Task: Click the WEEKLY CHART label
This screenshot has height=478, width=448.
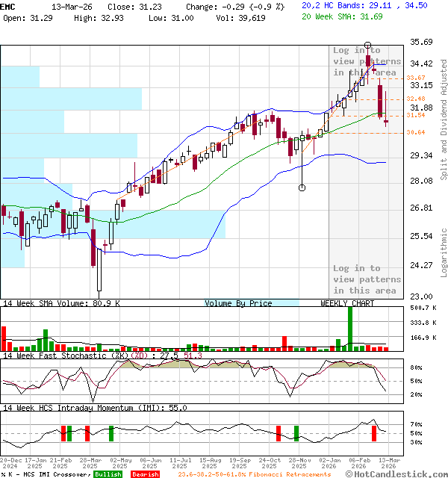Action: click(x=348, y=303)
